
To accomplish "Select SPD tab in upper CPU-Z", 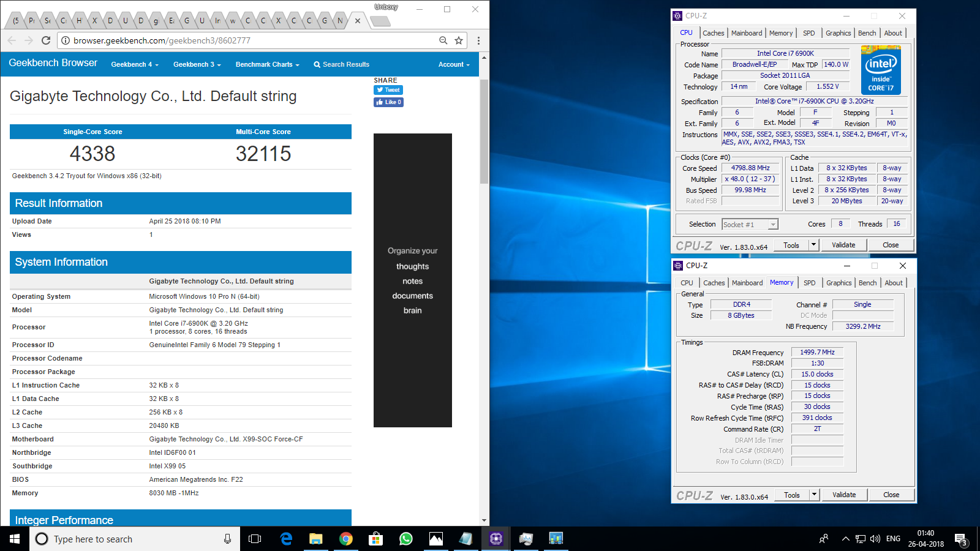I will click(809, 33).
